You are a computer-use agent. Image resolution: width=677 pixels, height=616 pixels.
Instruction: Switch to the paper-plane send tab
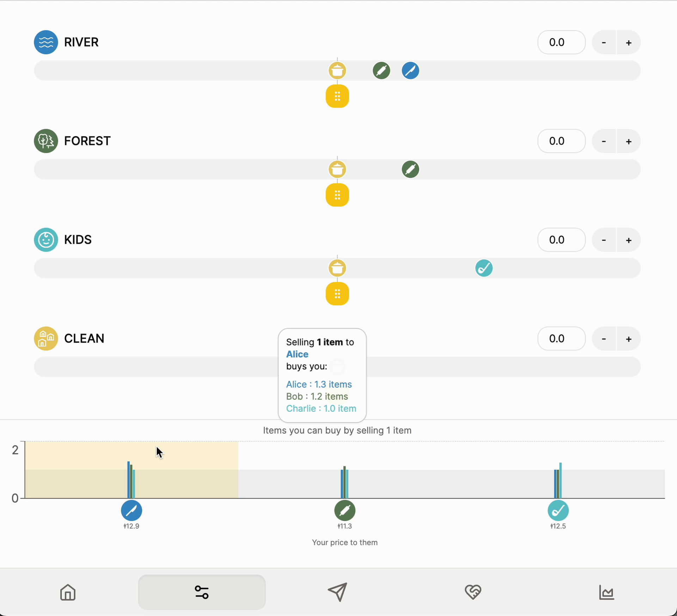click(x=337, y=592)
